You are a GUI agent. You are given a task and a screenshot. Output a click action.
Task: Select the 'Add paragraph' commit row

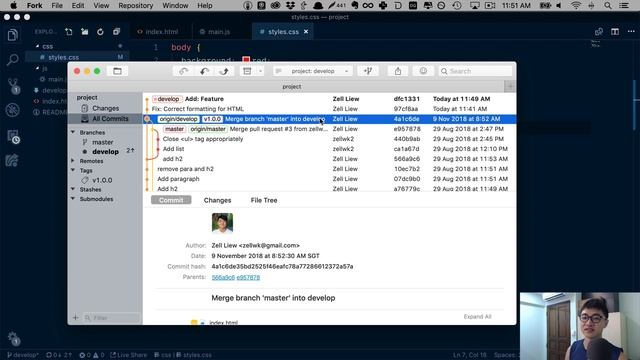[330, 179]
